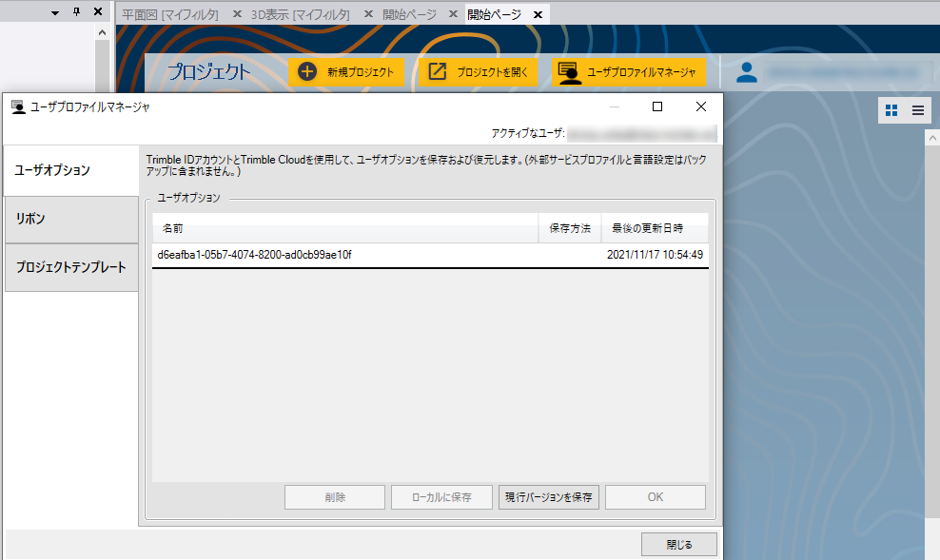Click the plus icon on 新規プロジェクト button
940x560 pixels.
[305, 71]
